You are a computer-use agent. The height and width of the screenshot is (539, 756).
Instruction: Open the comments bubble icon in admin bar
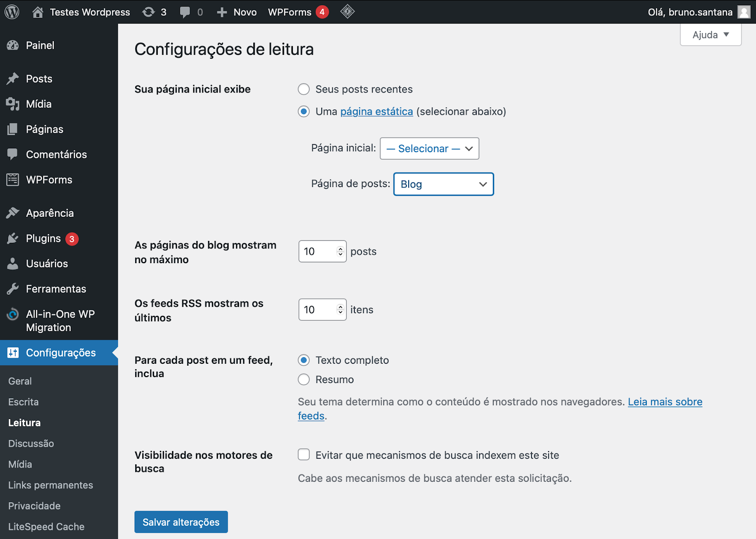tap(185, 12)
